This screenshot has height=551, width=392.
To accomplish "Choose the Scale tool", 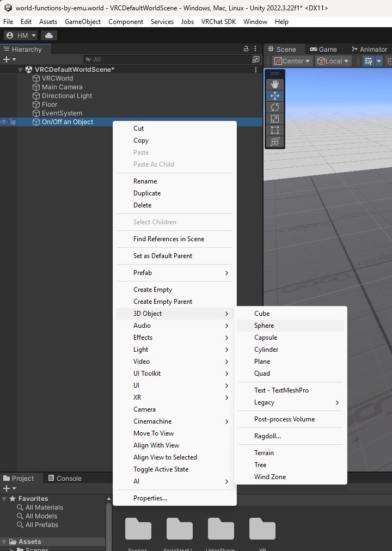I will (275, 118).
